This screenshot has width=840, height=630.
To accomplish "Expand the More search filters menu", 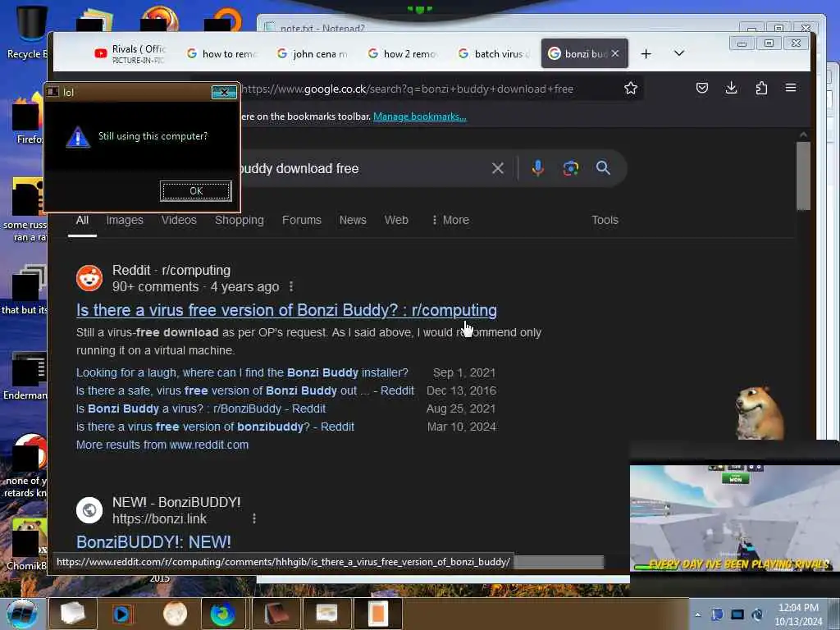I will [x=450, y=220].
